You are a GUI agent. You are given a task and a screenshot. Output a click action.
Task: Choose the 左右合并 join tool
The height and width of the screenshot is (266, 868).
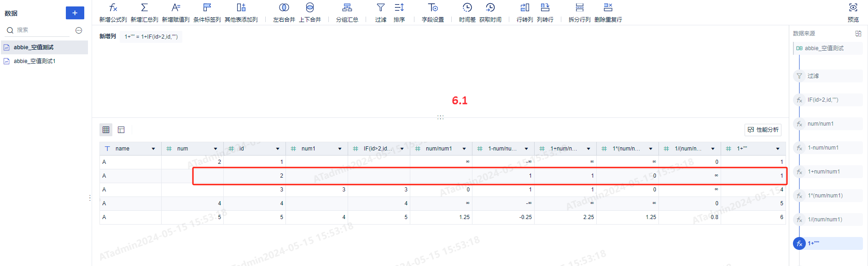pyautogui.click(x=284, y=12)
